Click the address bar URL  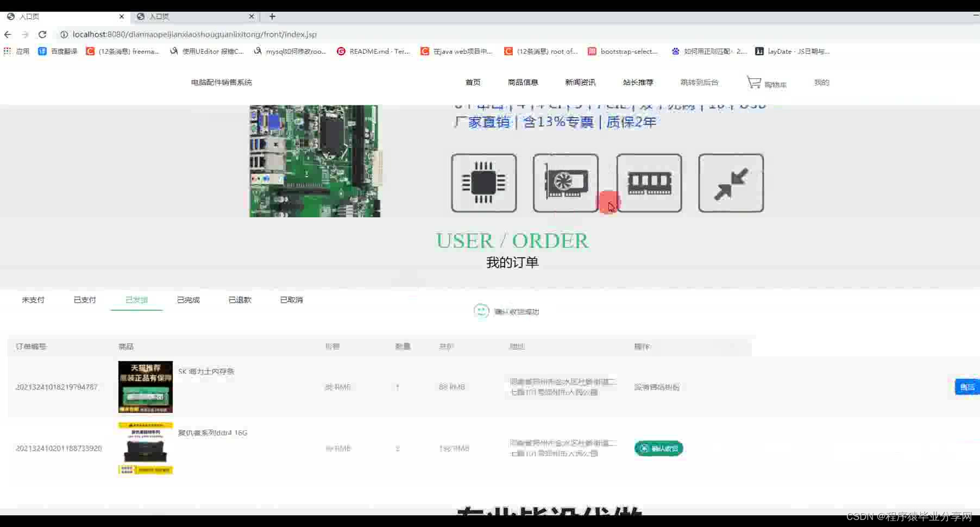[x=194, y=34]
